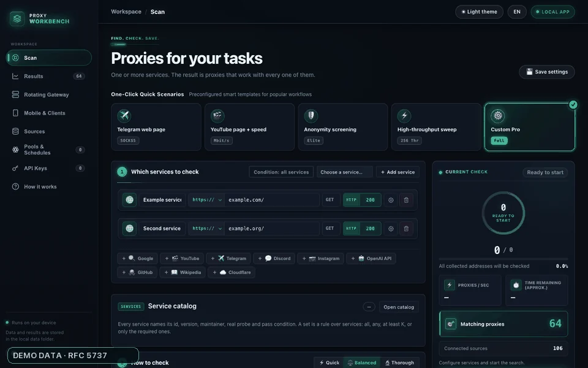Open the Condition: all services dropdown
Viewport: 588px width, 368px height.
click(281, 172)
